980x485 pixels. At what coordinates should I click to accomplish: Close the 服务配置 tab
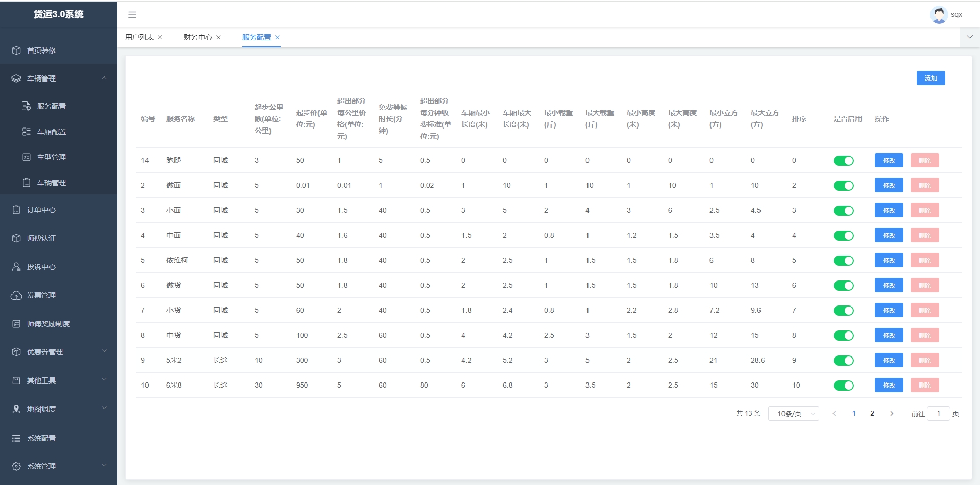point(277,37)
